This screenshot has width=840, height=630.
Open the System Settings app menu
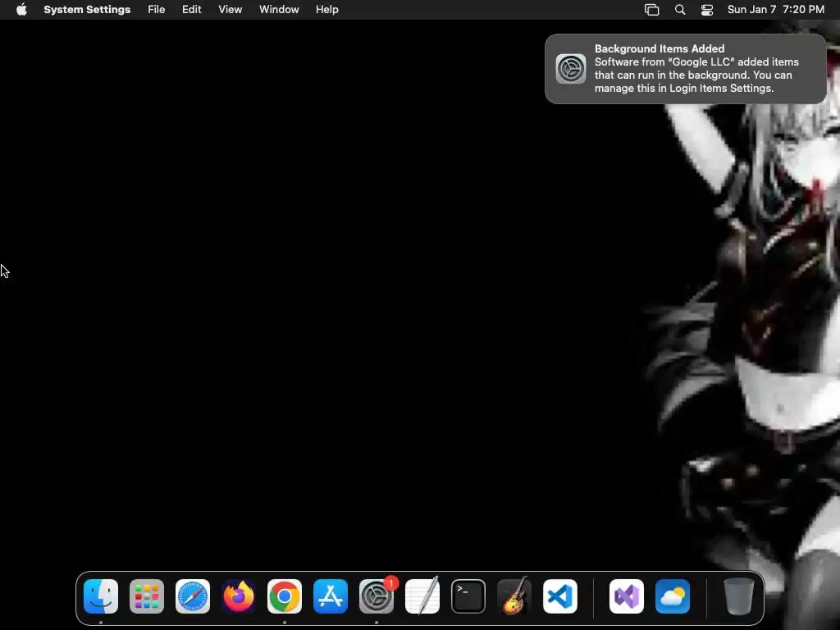(x=87, y=10)
